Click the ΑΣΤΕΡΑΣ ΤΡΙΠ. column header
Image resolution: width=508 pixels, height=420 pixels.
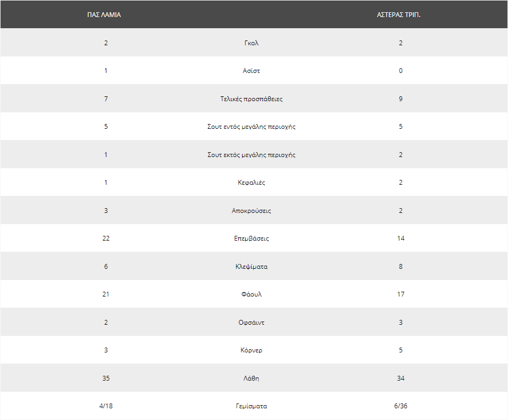[398, 14]
